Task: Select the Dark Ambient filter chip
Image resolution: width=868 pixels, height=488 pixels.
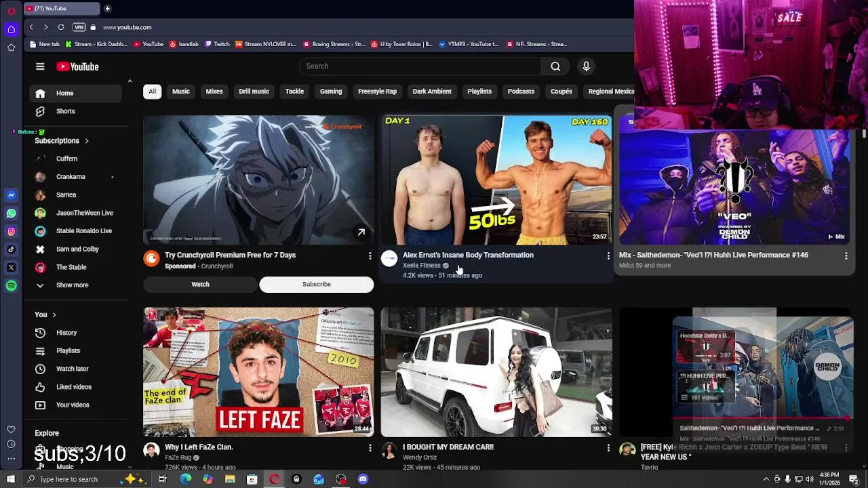Action: coord(432,91)
